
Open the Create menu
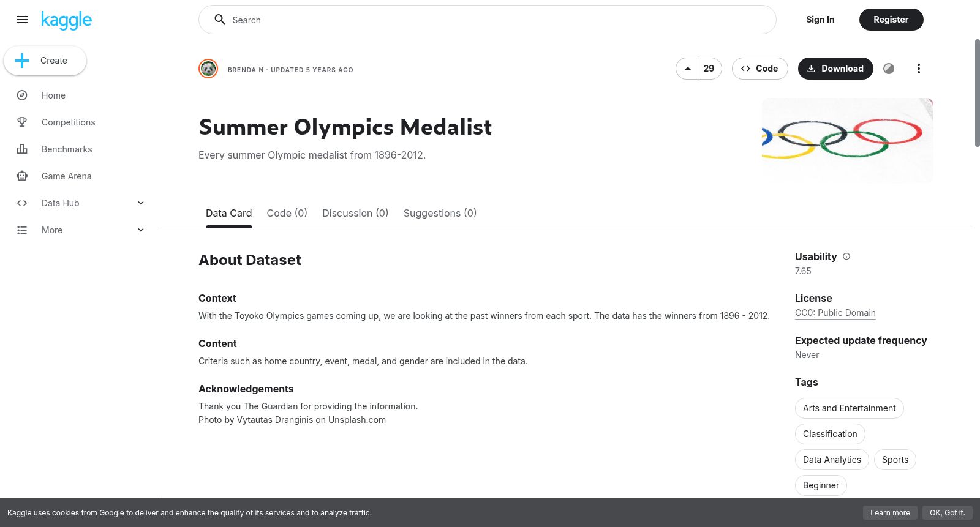pyautogui.click(x=45, y=61)
